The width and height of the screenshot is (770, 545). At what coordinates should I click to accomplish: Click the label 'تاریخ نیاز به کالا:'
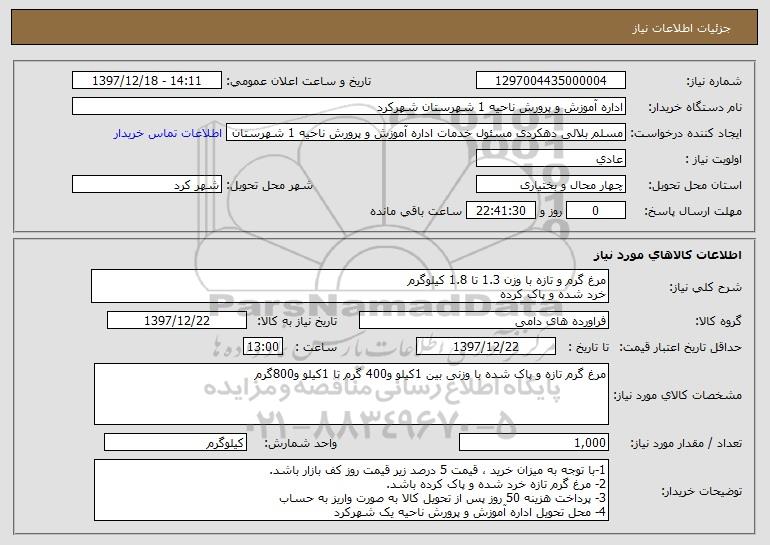point(298,321)
